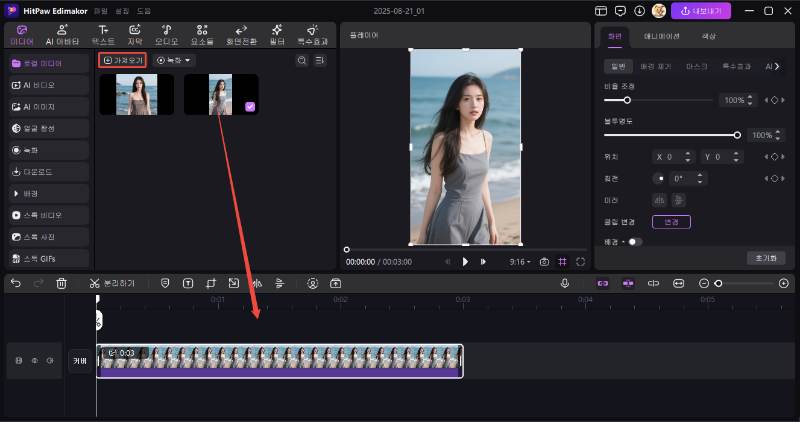
Task: Select the 배경 제거 sub-tab
Action: click(656, 66)
